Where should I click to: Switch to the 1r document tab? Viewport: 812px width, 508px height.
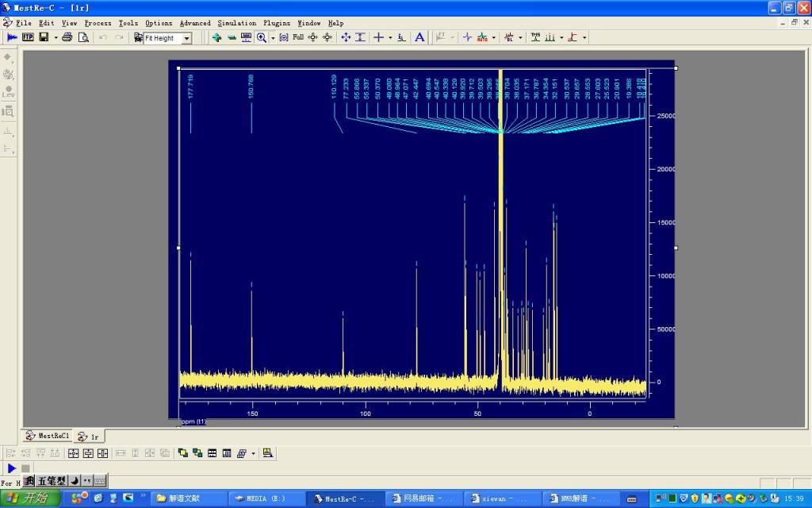(89, 436)
